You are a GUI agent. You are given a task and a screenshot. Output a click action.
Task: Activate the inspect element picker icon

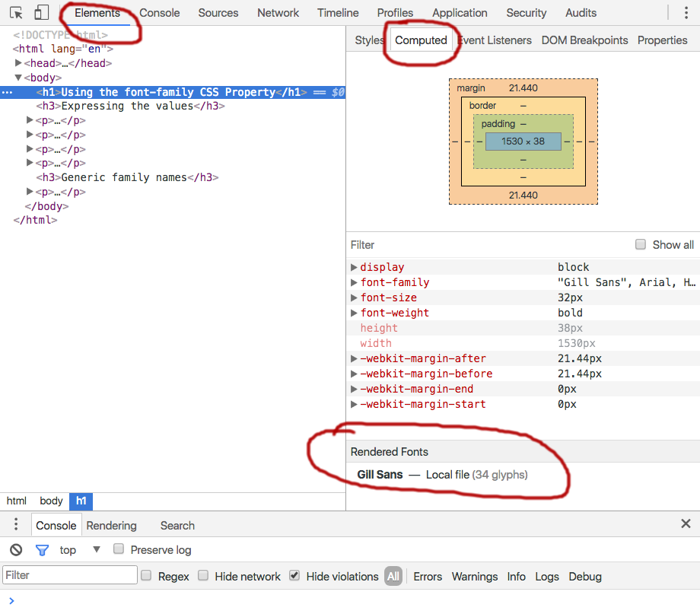pos(16,13)
